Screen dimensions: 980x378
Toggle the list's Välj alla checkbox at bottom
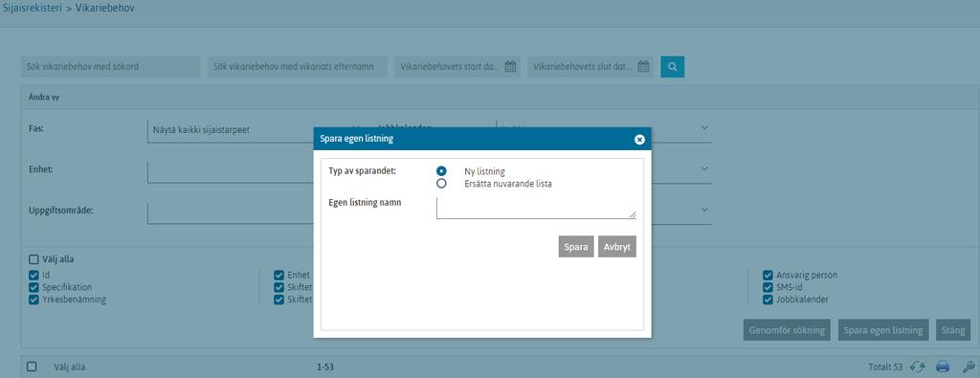[x=32, y=367]
